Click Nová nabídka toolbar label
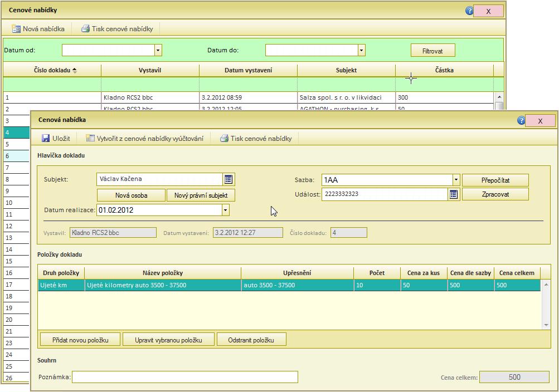Image resolution: width=559 pixels, height=392 pixels. 43,29
